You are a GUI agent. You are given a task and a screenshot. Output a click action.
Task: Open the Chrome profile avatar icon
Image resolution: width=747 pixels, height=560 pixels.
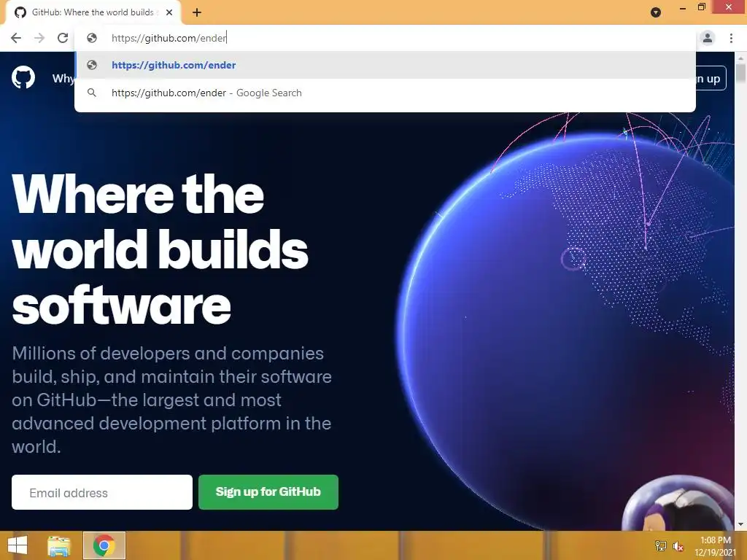click(x=708, y=38)
